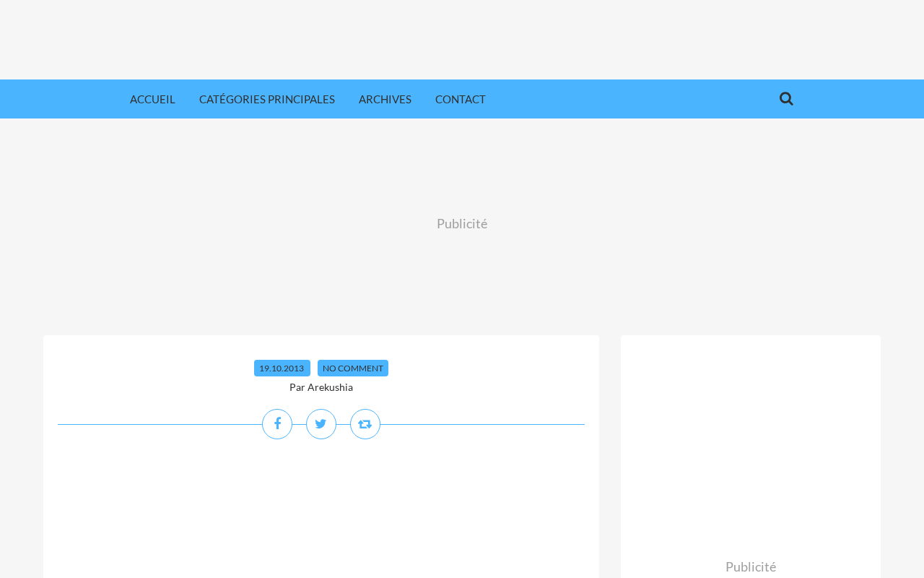Click the blank sidebar panel above Publicité
The image size is (924, 578).
tap(751, 444)
